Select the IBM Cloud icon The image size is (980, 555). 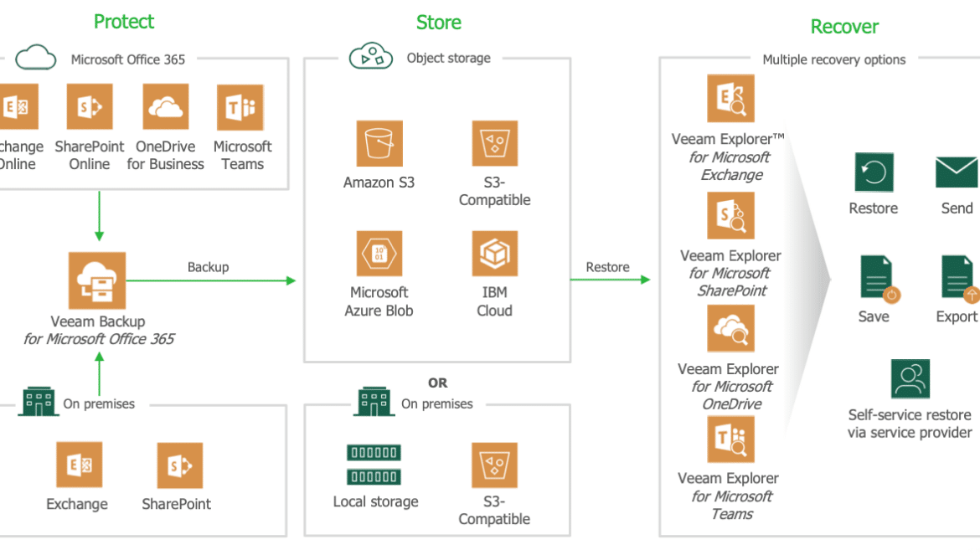click(494, 254)
